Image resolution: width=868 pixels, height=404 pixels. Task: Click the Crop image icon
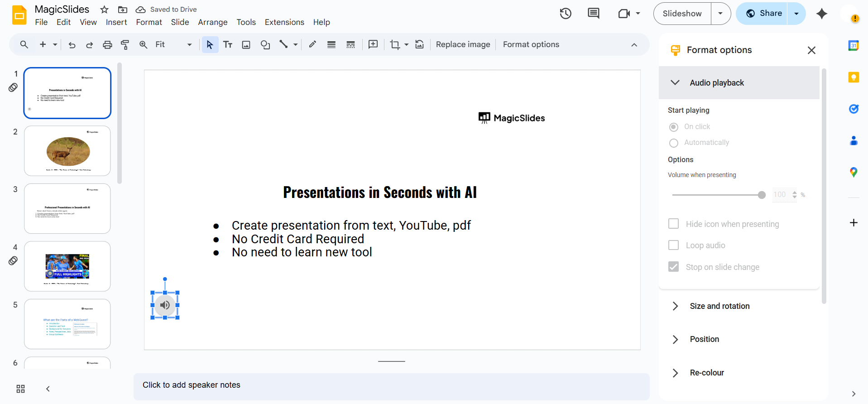(395, 45)
